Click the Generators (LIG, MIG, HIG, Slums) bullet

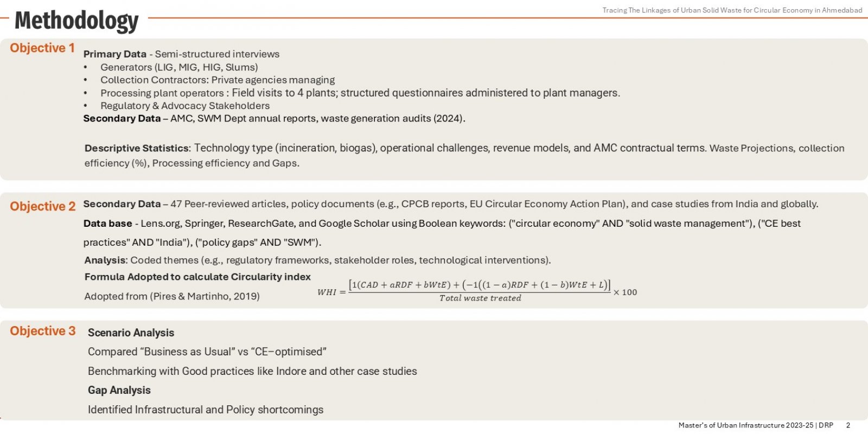point(179,67)
